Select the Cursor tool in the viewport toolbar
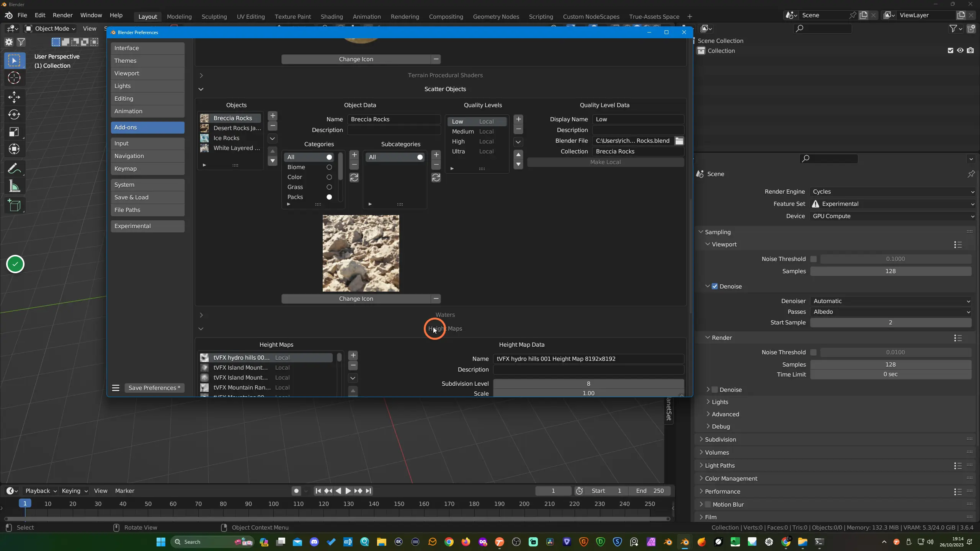The image size is (980, 551). 14,78
